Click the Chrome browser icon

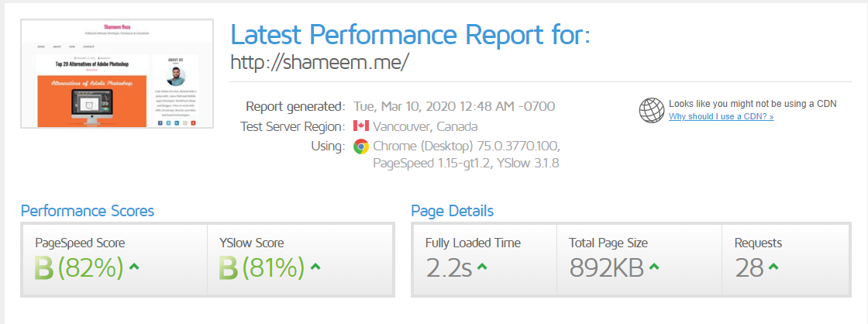tap(360, 146)
